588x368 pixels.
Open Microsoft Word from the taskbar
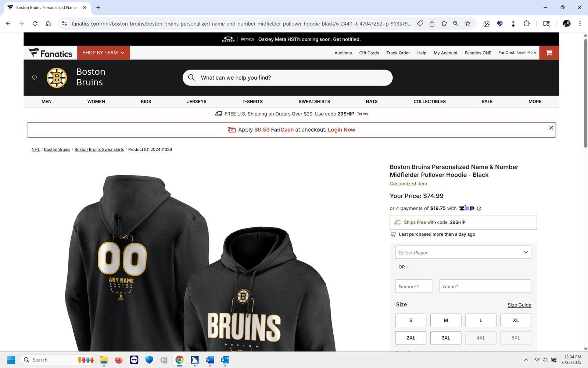click(x=209, y=360)
